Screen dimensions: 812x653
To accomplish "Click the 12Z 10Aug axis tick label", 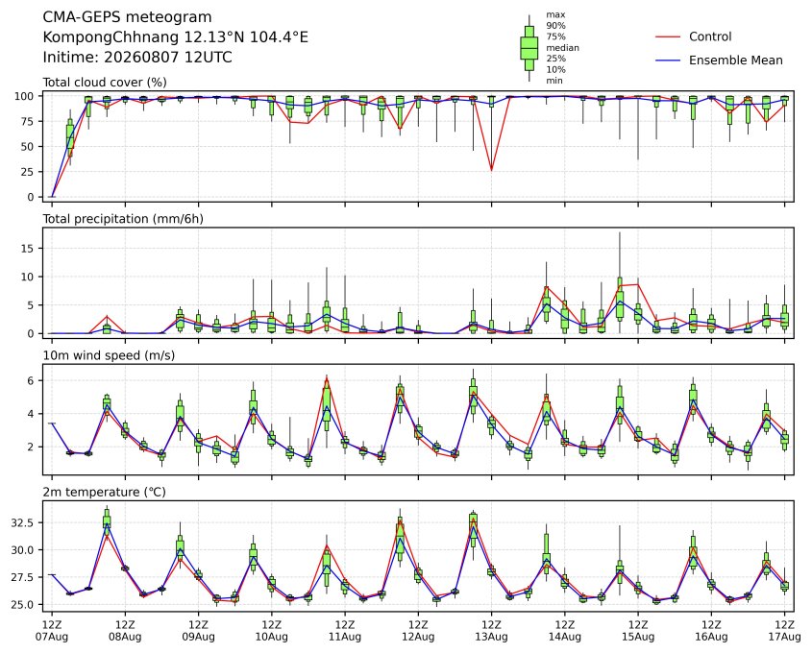I will click(271, 630).
